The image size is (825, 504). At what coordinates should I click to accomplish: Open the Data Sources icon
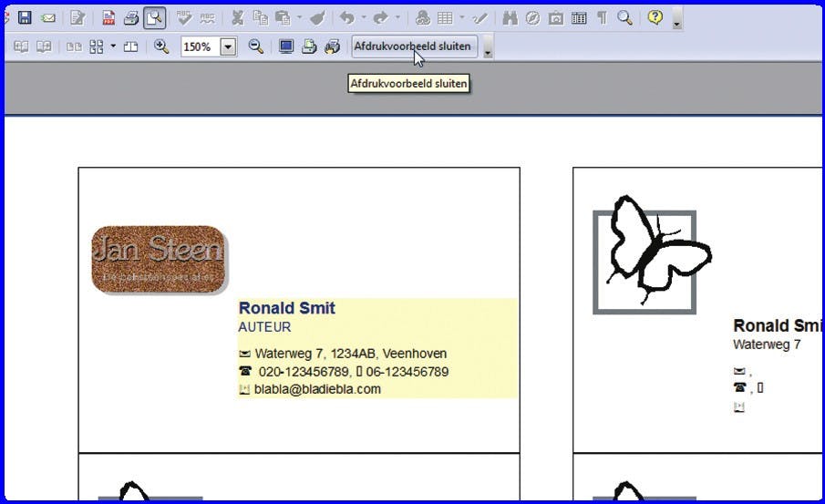579,18
